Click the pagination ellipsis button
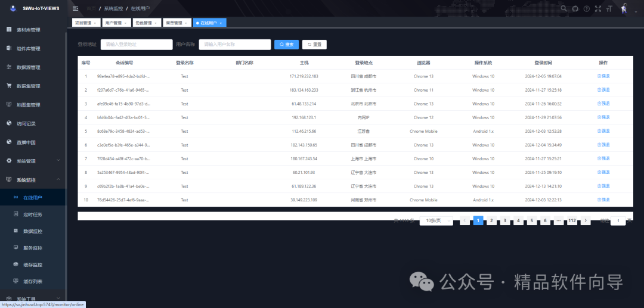Viewport: 644px width, 308px height. tap(559, 220)
